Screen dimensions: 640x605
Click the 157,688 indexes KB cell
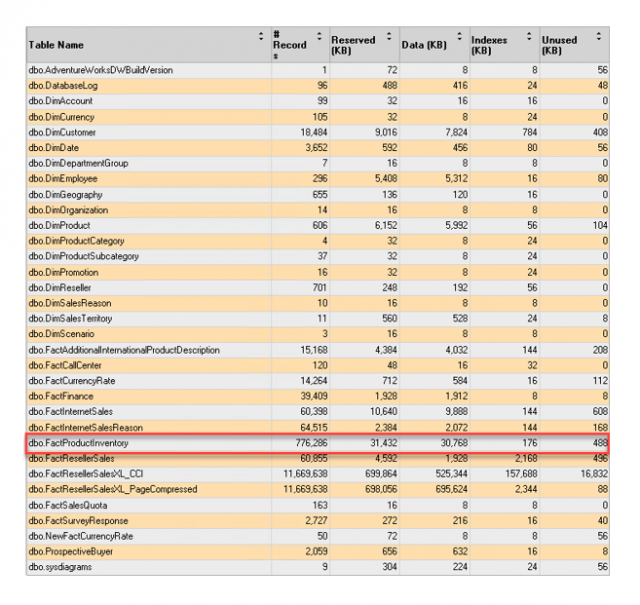pyautogui.click(x=516, y=473)
